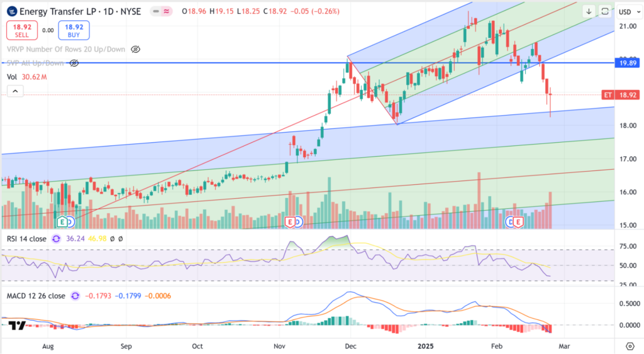644x354 pixels.
Task: Click the open price O18.96 value
Action: point(194,11)
